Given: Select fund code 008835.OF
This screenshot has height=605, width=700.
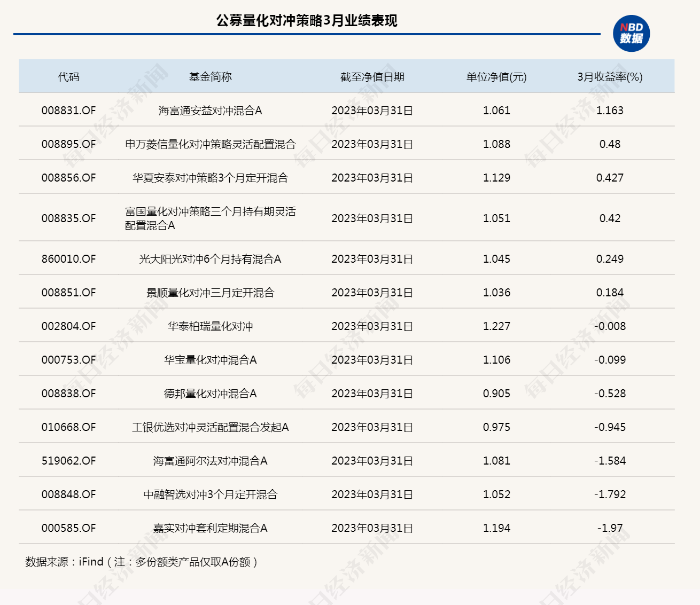Looking at the screenshot, I should click(x=69, y=218).
